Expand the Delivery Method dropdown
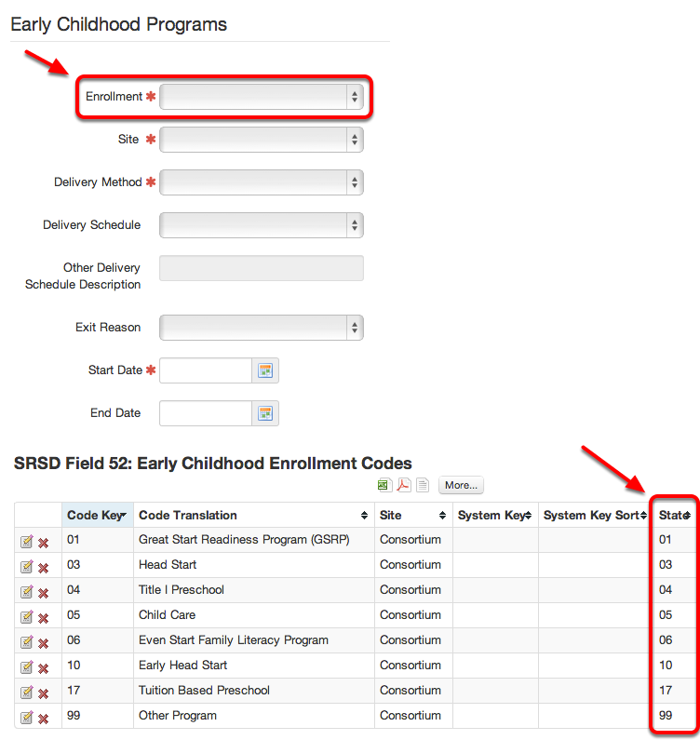 pyautogui.click(x=261, y=182)
